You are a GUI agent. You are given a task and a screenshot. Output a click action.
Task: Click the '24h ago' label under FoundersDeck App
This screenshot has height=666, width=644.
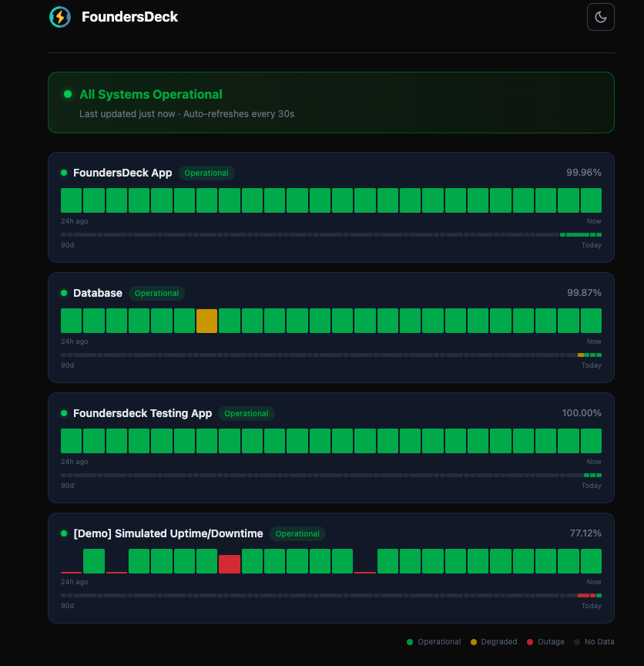(74, 221)
